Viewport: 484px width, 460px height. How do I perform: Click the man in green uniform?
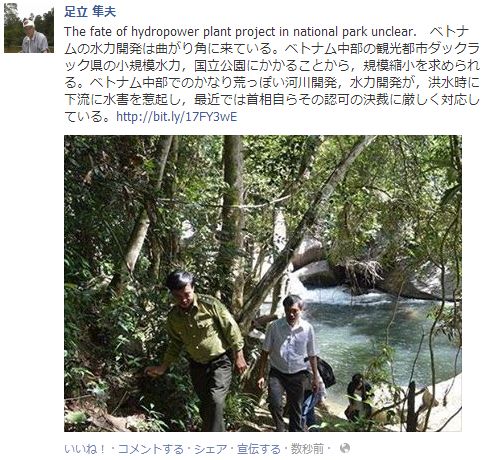200,347
